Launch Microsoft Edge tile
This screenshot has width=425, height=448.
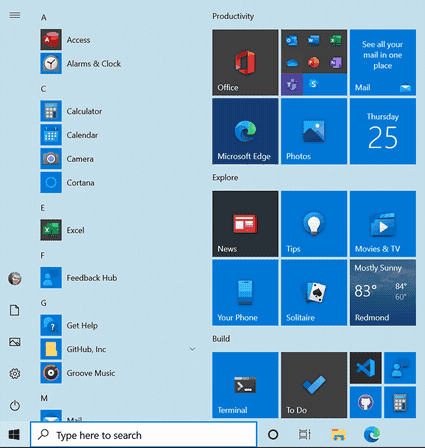245,131
